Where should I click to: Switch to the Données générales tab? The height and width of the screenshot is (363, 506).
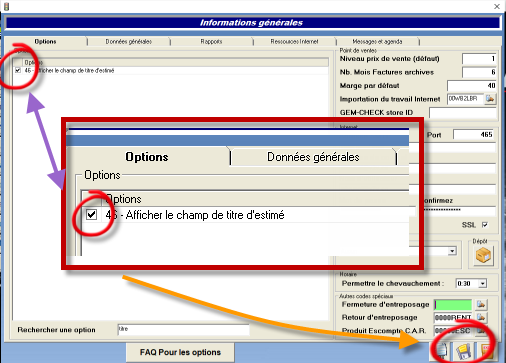pos(129,42)
